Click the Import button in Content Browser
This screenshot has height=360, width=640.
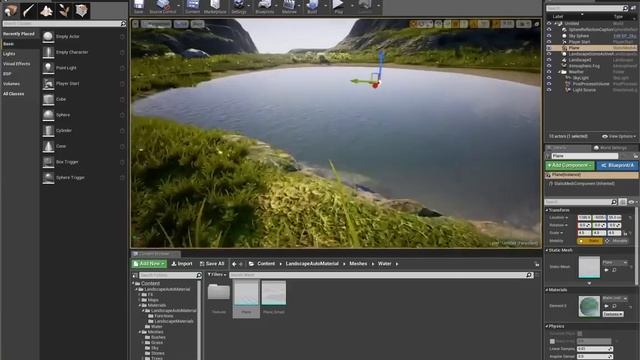point(182,264)
